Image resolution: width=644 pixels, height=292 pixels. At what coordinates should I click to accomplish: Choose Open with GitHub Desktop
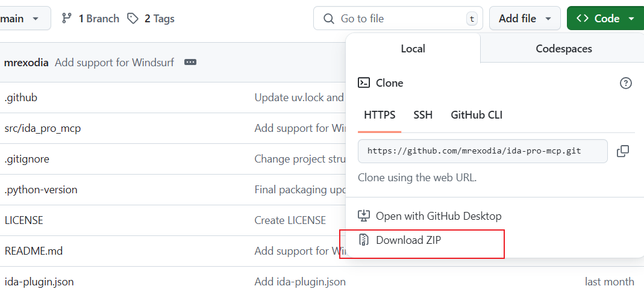(438, 216)
